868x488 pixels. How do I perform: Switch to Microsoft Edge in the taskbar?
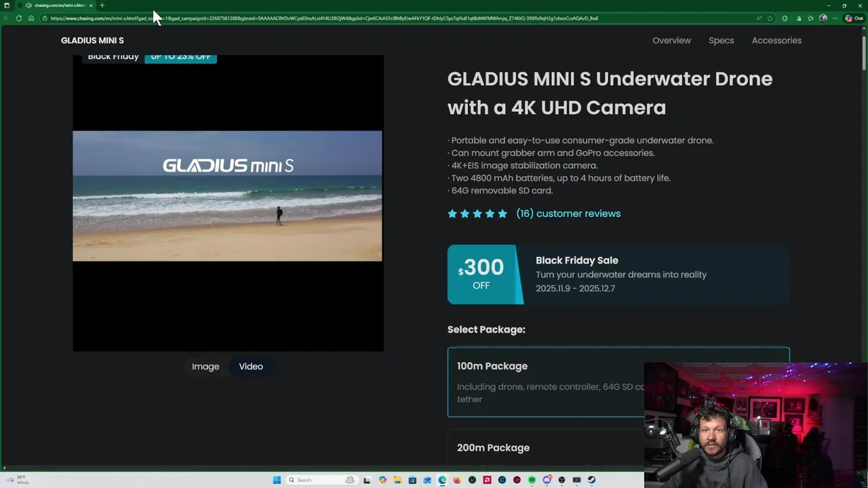(x=442, y=480)
